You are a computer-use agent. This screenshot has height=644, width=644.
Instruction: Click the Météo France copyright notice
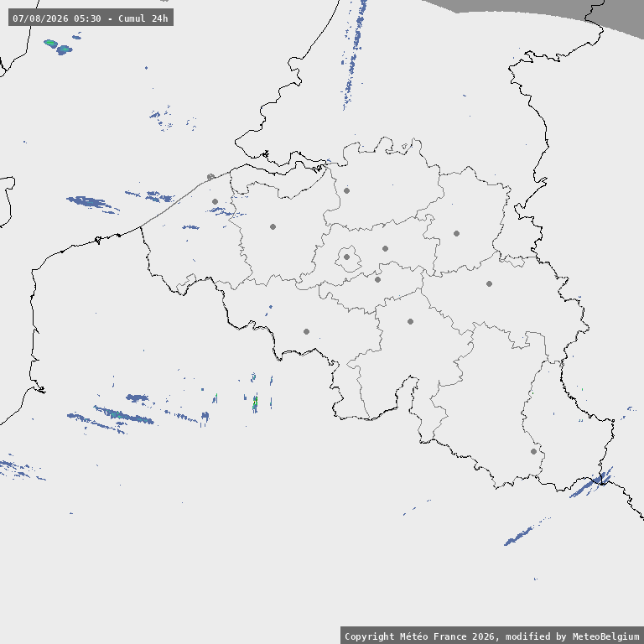tap(491, 636)
